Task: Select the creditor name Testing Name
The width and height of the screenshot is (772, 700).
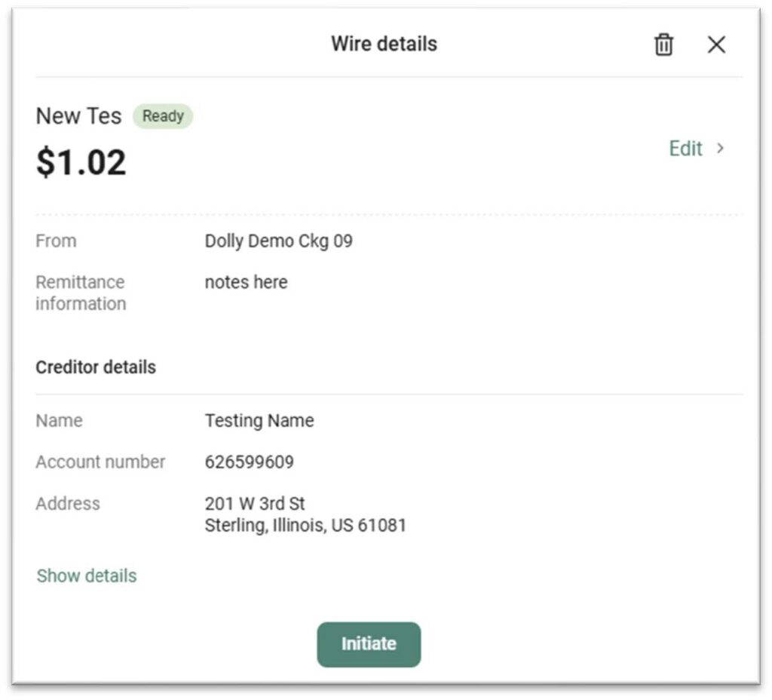Action: point(259,421)
